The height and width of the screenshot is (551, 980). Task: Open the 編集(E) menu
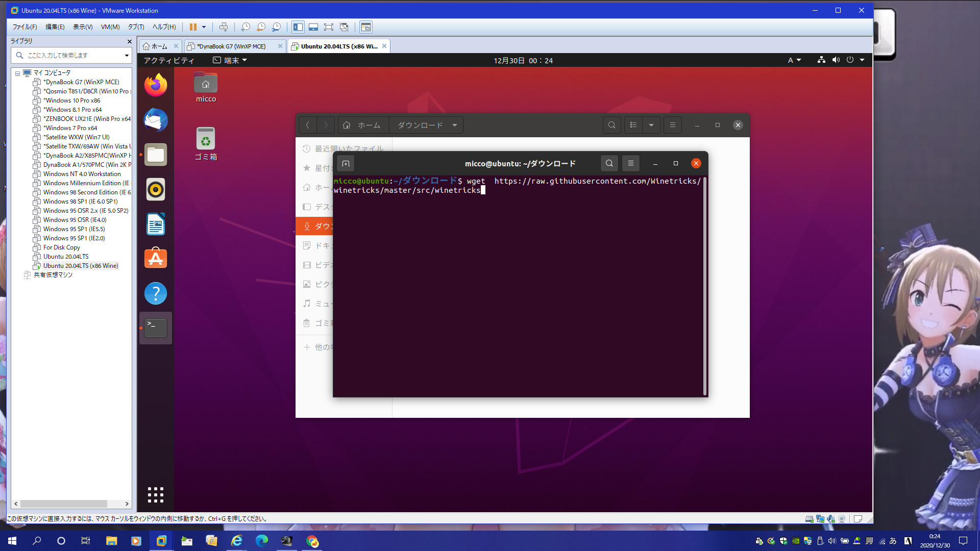tap(55, 27)
